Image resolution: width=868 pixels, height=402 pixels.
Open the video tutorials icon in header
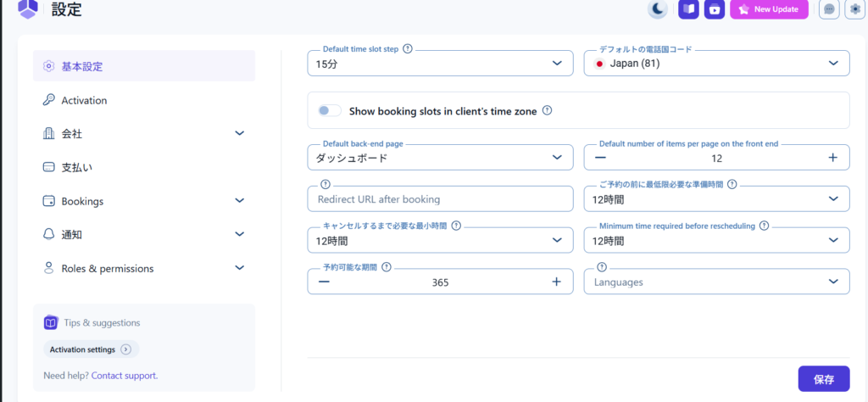[x=715, y=9]
